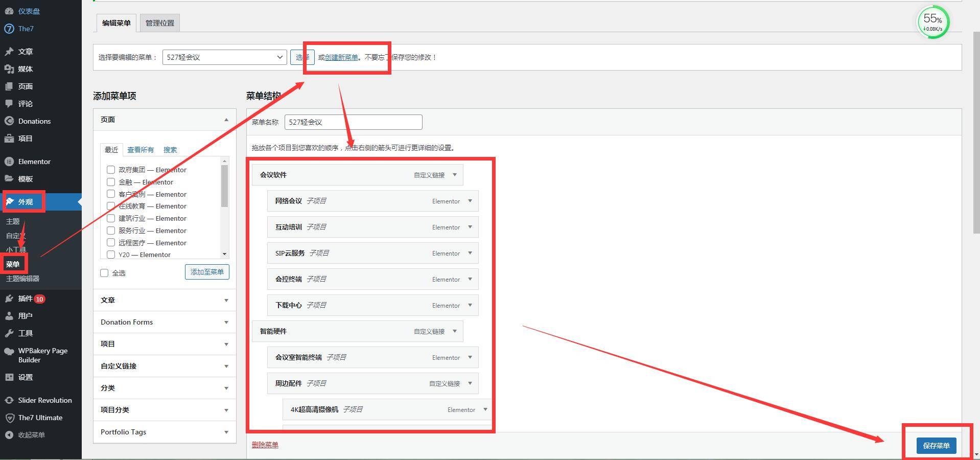The image size is (980, 460).
Task: Switch to 查看所有 pages tab
Action: [x=141, y=150]
